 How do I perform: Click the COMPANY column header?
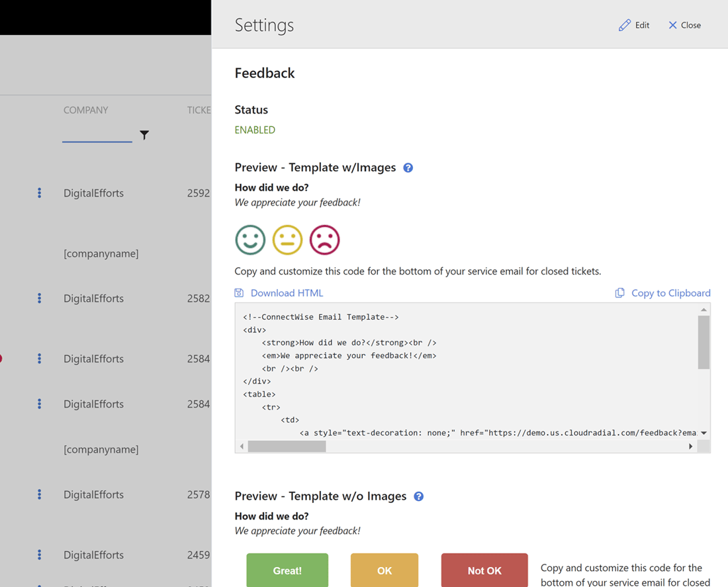[86, 110]
